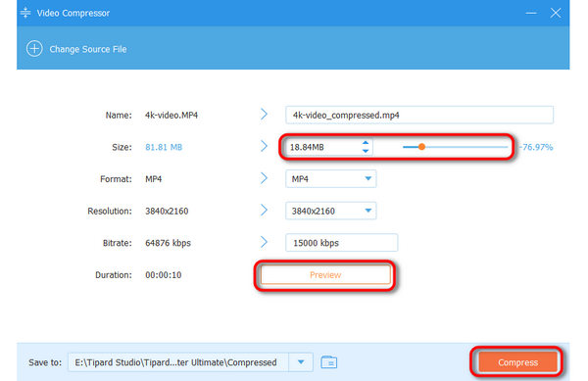This screenshot has width=588, height=381.
Task: Click the source name 4k-video.MP4 text
Action: (171, 115)
